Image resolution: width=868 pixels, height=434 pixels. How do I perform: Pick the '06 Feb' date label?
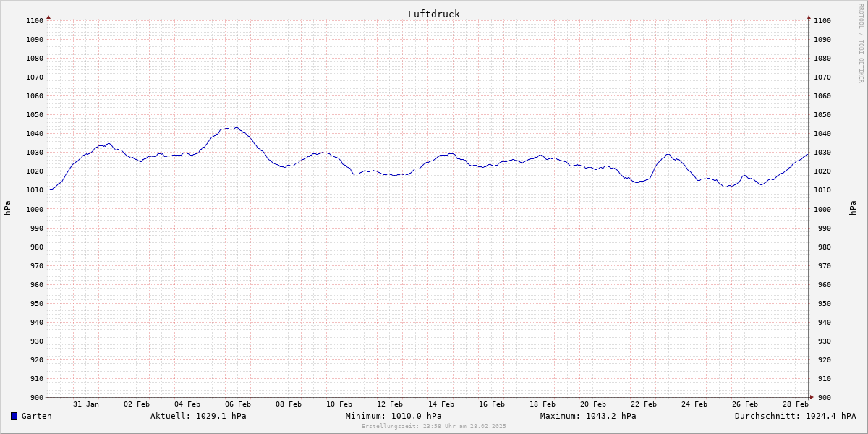click(238, 404)
